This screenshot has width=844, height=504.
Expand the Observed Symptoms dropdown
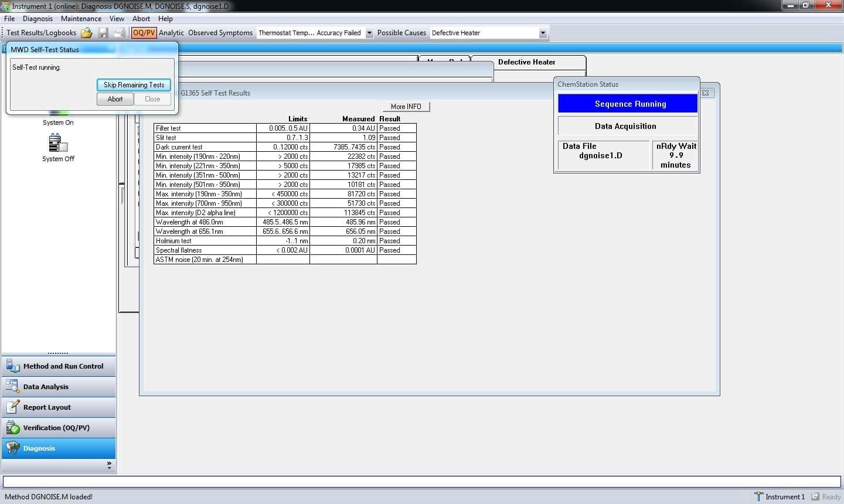point(369,33)
